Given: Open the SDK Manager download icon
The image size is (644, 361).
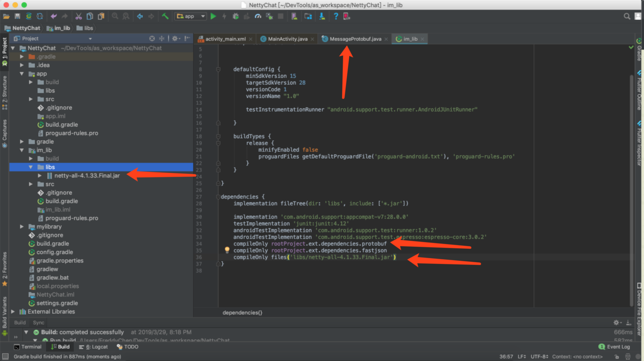Looking at the screenshot, I should [322, 16].
